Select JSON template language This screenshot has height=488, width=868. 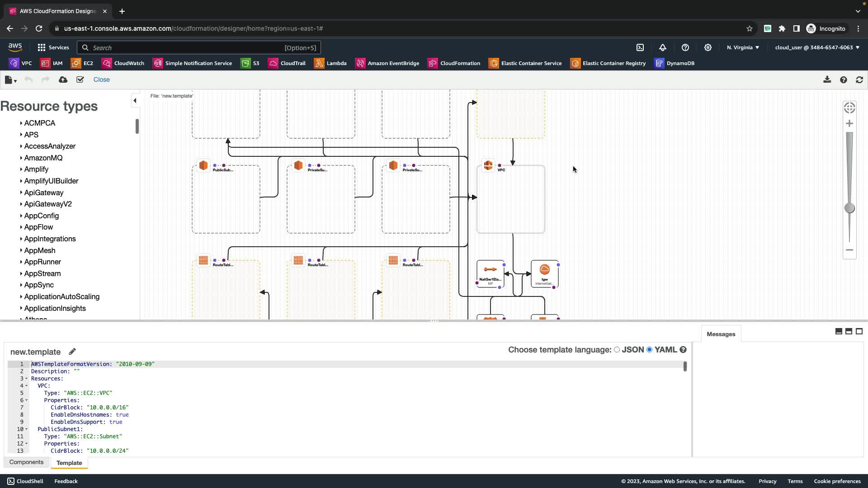click(617, 350)
